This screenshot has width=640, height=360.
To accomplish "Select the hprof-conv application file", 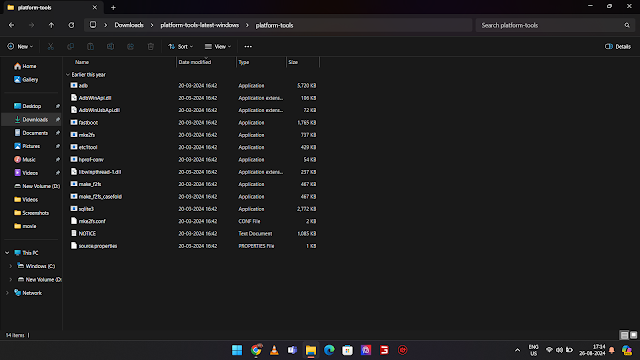I will [x=91, y=160].
